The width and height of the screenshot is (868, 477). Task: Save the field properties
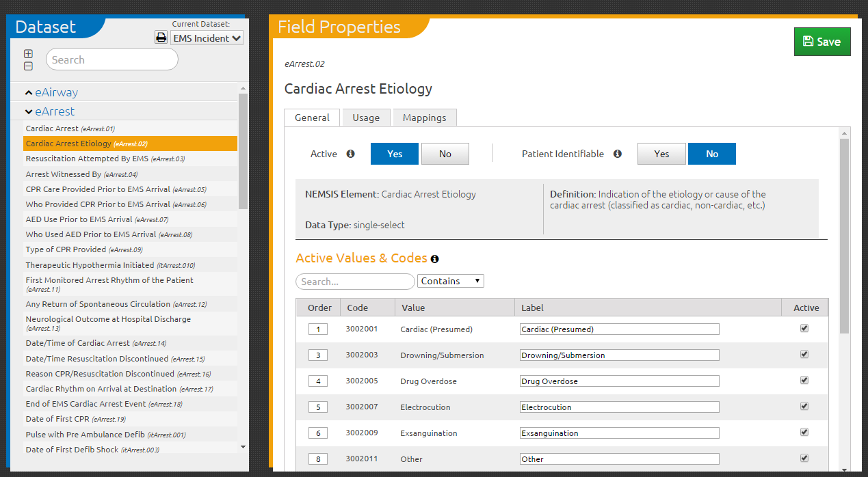pyautogui.click(x=822, y=42)
